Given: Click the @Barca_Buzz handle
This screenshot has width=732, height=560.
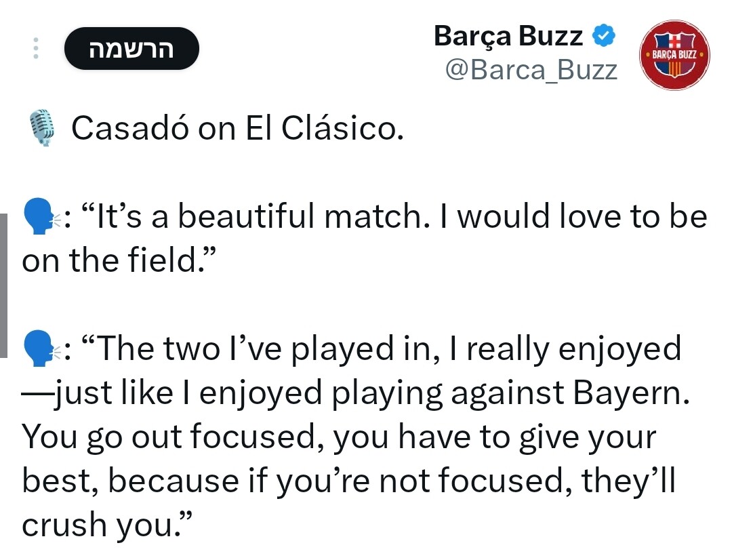Looking at the screenshot, I should (x=531, y=70).
